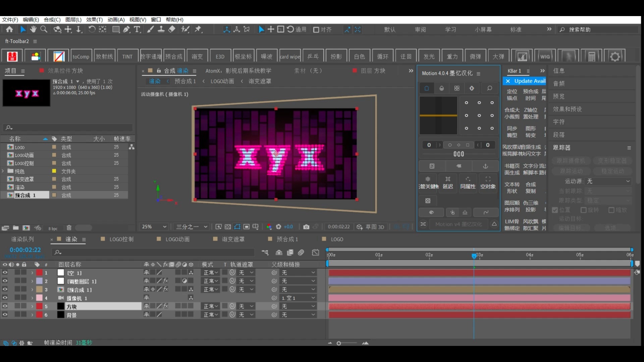
Task: Select the Clone Stamp tool
Action: tap(161, 29)
